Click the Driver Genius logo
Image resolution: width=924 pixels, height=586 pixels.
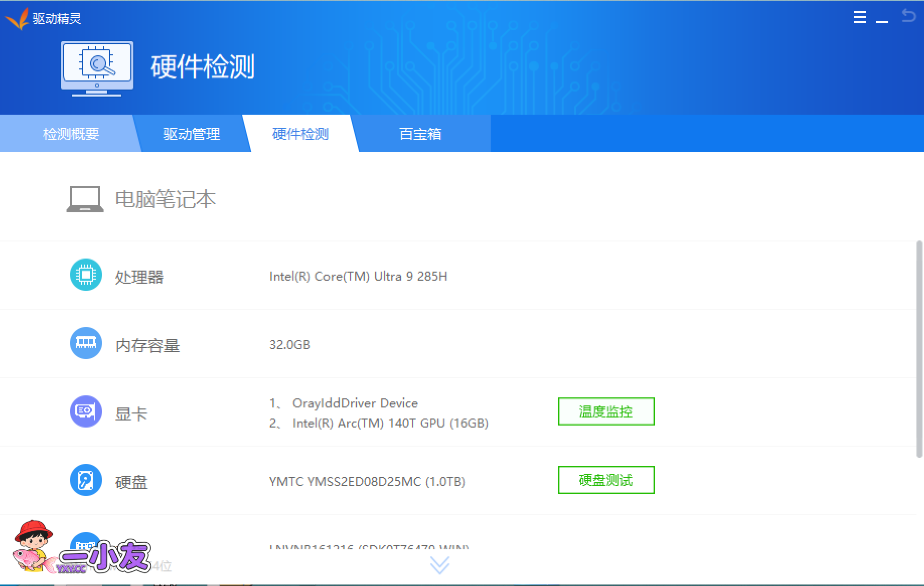point(18,19)
